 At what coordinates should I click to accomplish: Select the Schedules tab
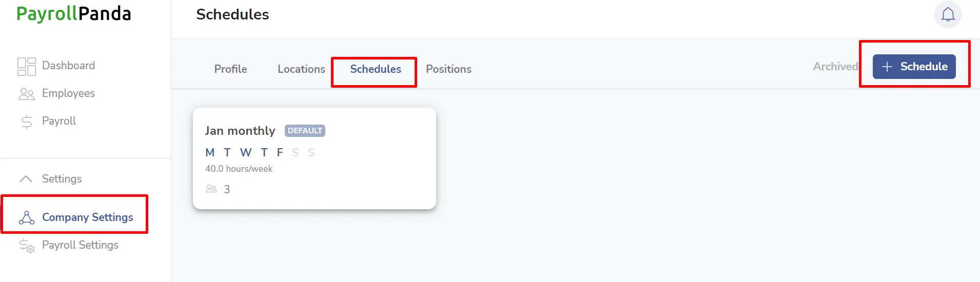pyautogui.click(x=376, y=69)
